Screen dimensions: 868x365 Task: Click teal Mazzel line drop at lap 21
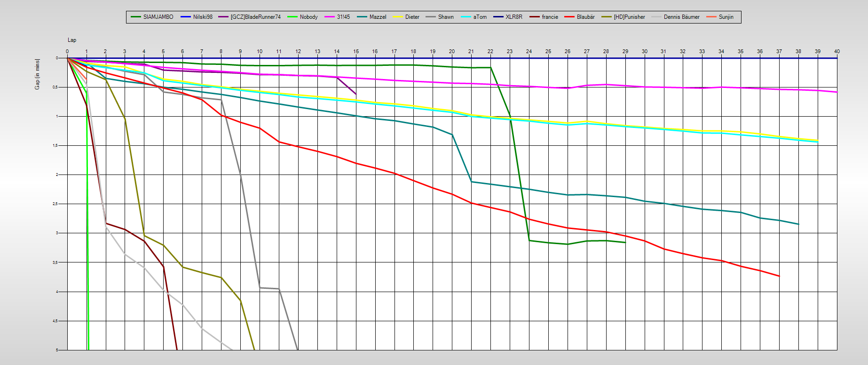coord(472,182)
